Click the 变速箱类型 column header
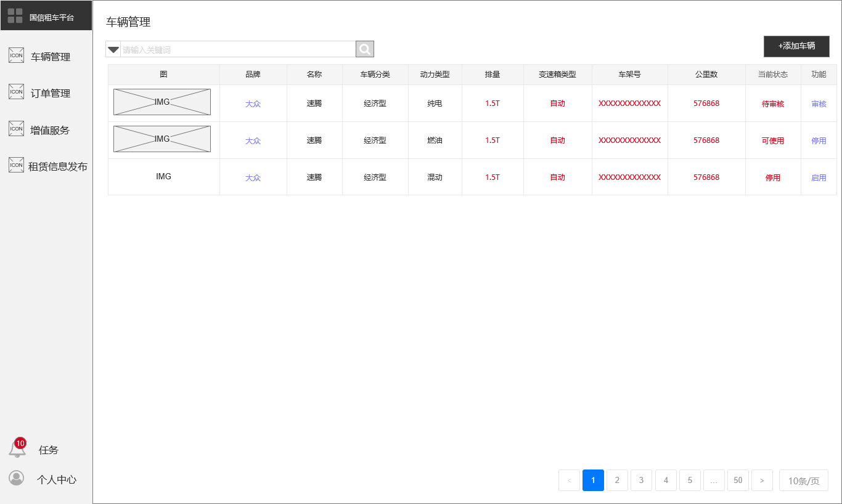The height and width of the screenshot is (504, 842). click(x=557, y=75)
